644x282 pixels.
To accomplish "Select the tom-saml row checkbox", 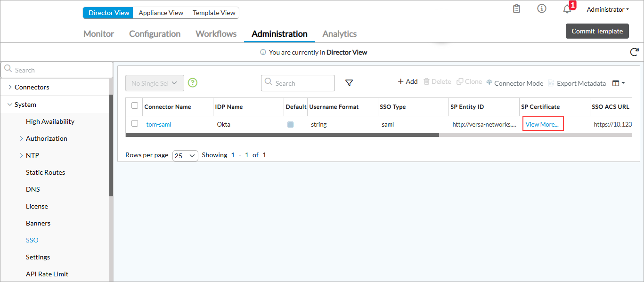I will point(135,124).
